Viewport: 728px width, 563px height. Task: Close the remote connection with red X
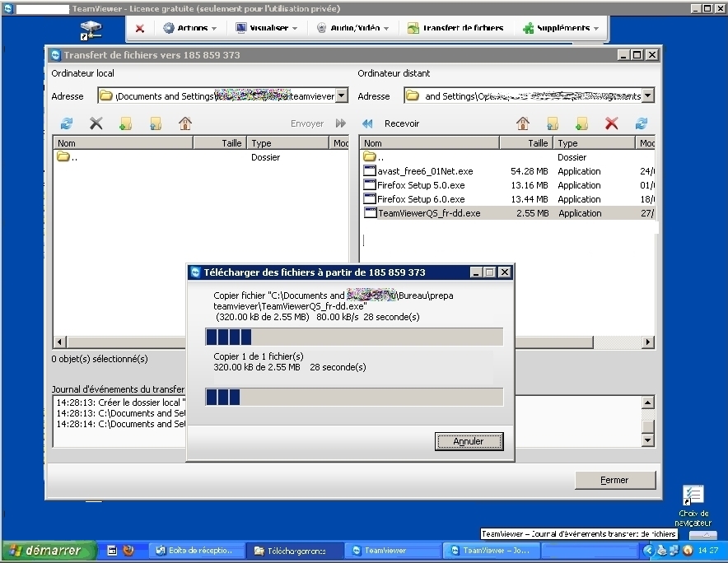(139, 28)
